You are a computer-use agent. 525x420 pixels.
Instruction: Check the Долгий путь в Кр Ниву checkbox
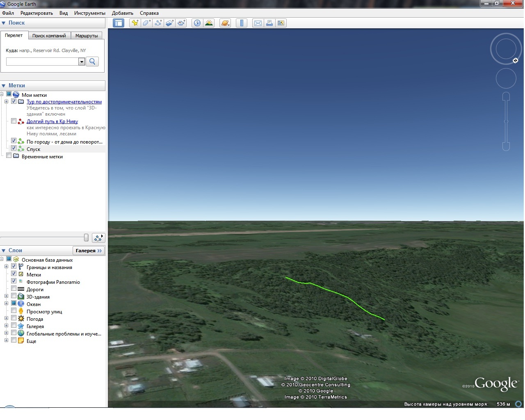click(x=14, y=121)
